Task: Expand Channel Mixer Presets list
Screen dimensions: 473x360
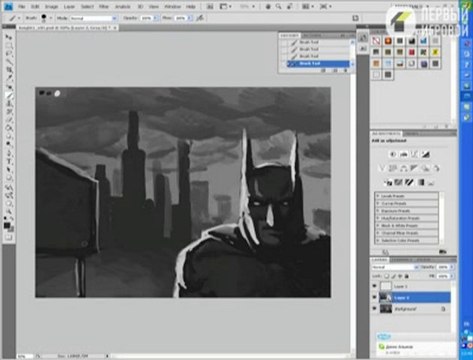Action: tap(378, 233)
